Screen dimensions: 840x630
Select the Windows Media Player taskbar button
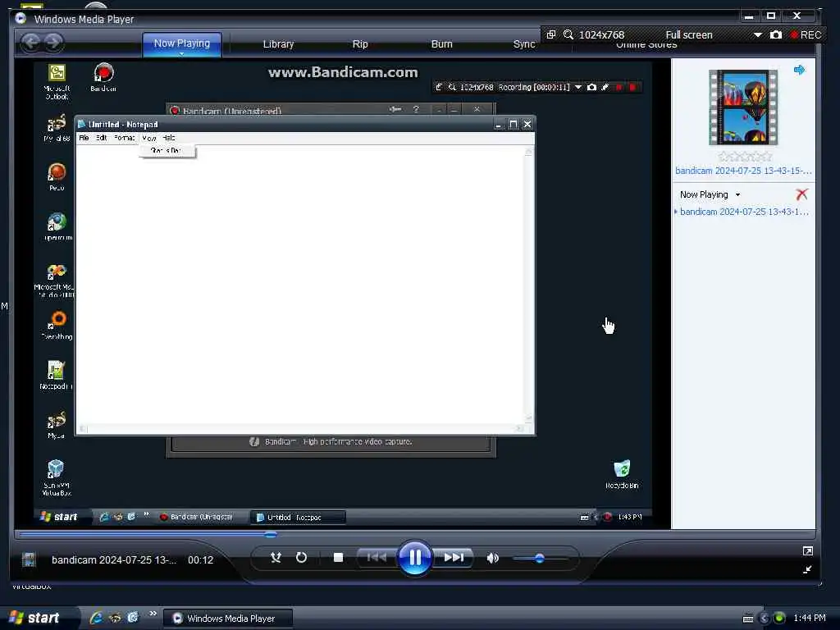[x=228, y=619]
